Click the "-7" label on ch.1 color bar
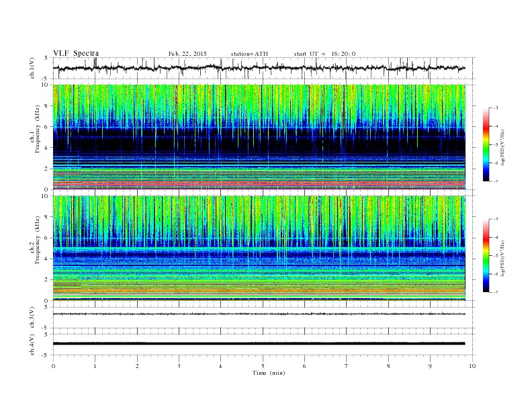 (x=496, y=181)
